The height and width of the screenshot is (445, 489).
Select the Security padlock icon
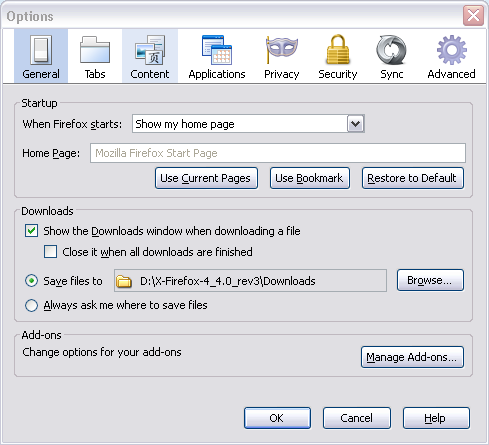[x=338, y=49]
